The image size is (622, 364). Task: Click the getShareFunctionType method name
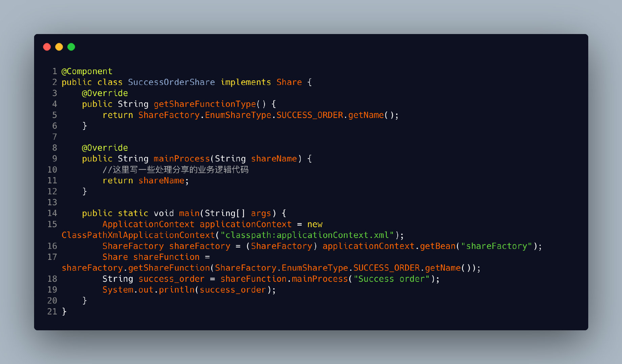click(205, 104)
